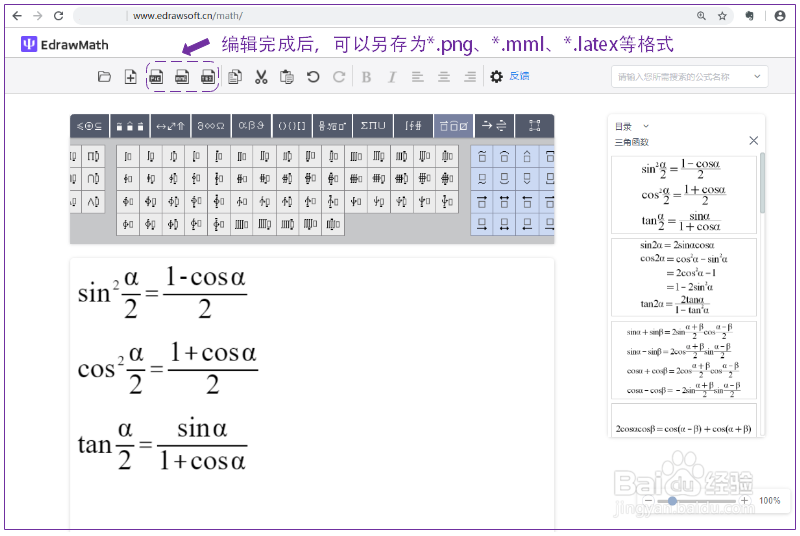Zoom in with plus button

744,501
